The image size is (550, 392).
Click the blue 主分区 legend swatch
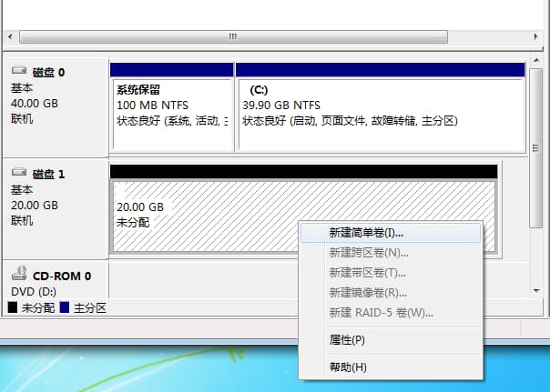pos(65,308)
